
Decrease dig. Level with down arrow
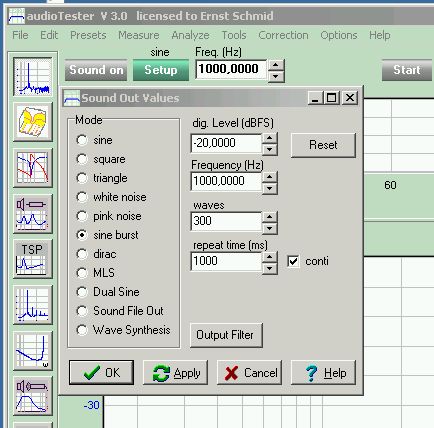270,149
